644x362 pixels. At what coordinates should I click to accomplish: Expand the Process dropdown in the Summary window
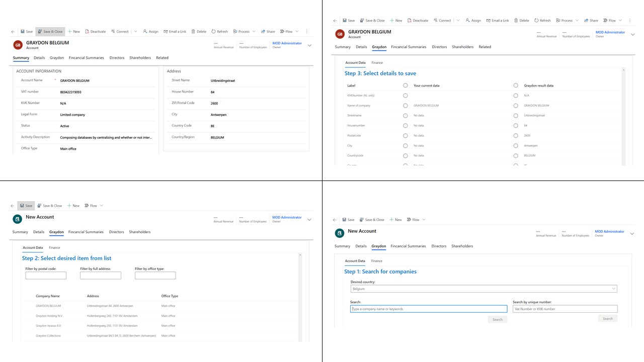click(x=254, y=32)
